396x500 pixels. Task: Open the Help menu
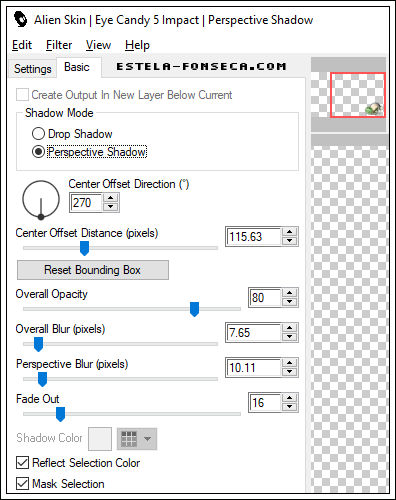tap(137, 45)
